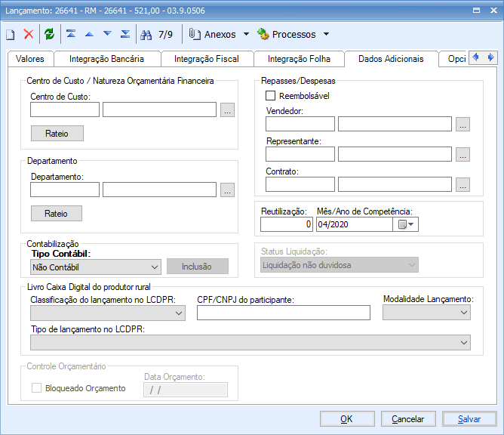
Task: Click Departamento description field
Action: point(159,190)
